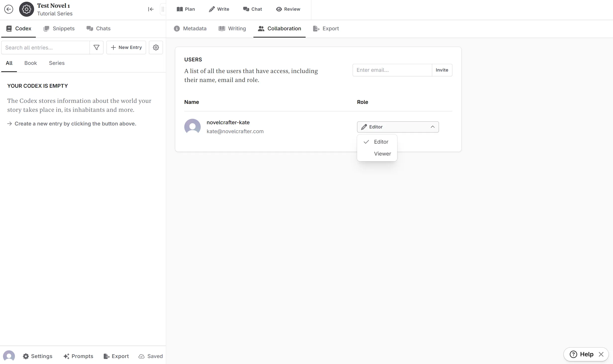Click the Codex panel icon
Image resolution: width=613 pixels, height=364 pixels.
(9, 28)
